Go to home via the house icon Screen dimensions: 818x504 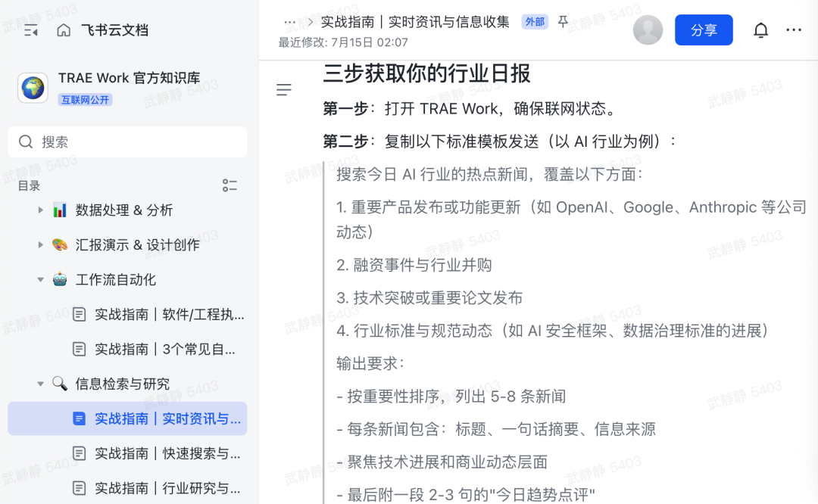click(64, 30)
